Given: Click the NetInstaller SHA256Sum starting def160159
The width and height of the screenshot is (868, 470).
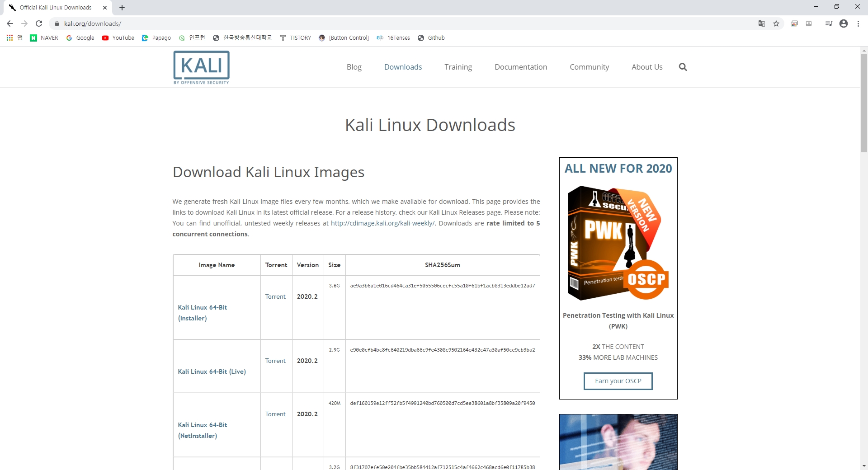Looking at the screenshot, I should [x=442, y=403].
